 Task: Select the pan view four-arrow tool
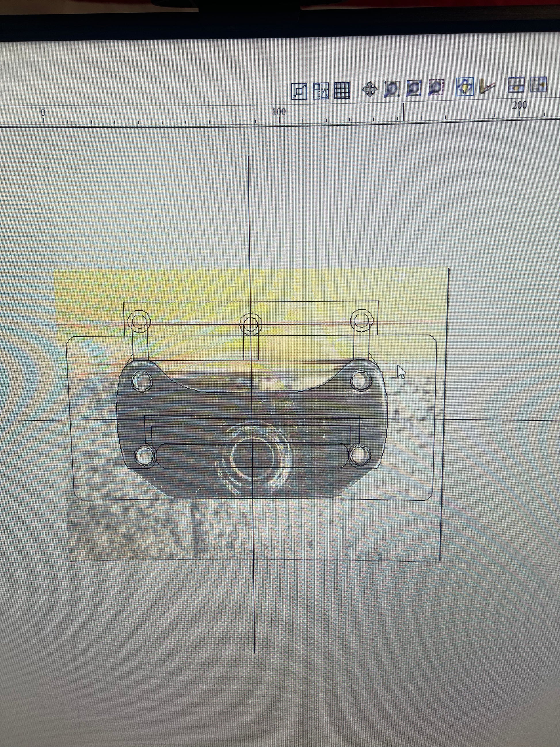click(x=370, y=90)
